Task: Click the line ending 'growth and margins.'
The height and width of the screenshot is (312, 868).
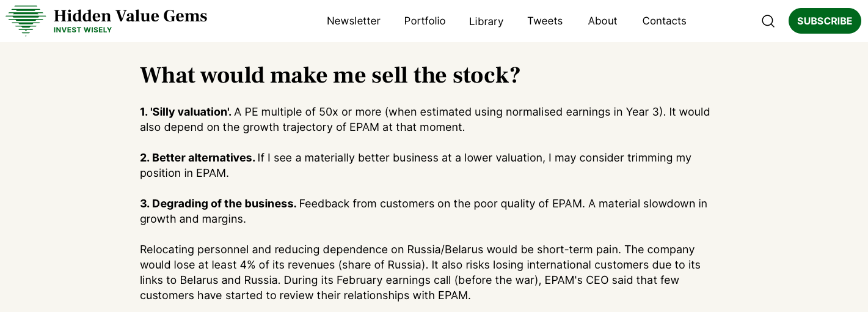Action: tap(193, 219)
